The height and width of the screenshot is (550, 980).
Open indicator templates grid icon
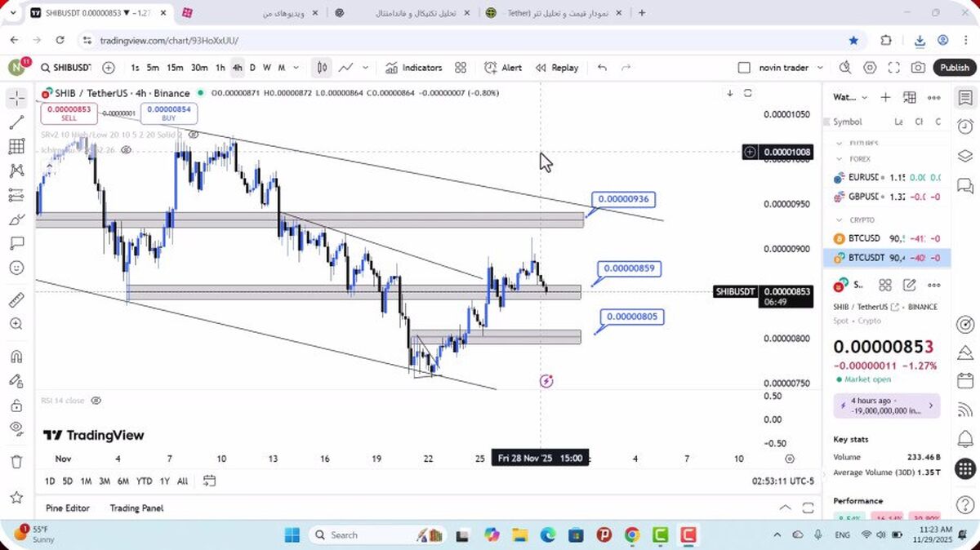click(461, 68)
